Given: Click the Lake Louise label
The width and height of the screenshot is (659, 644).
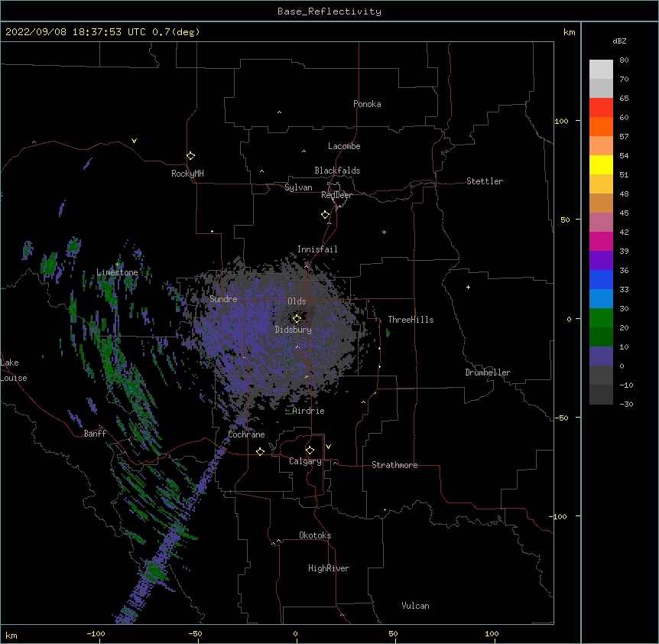Looking at the screenshot, I should pos(14,370).
